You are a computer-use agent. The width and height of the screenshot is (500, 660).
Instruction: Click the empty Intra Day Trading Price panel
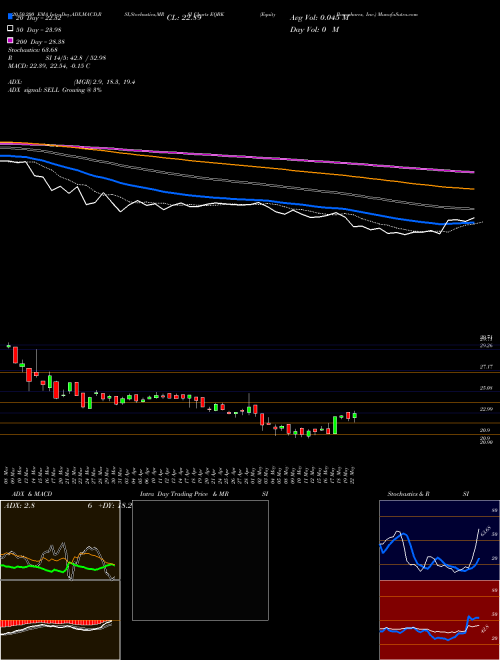(x=200, y=560)
